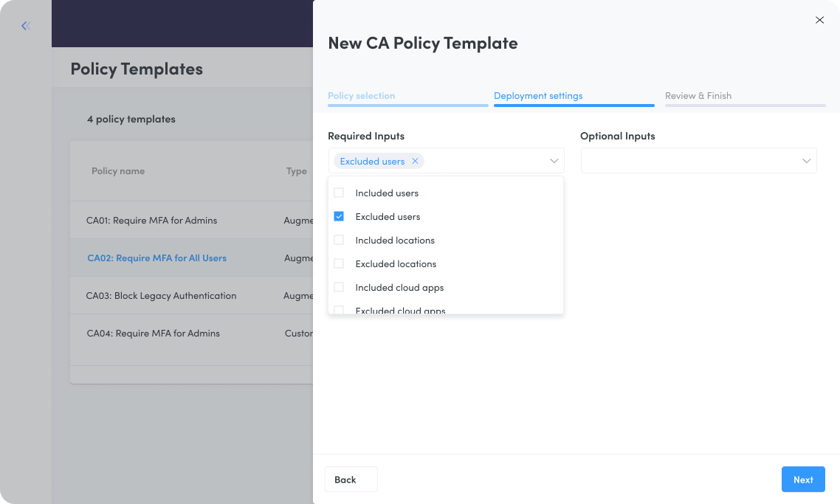Select CA03: Block Legacy Authentication row

(x=191, y=296)
